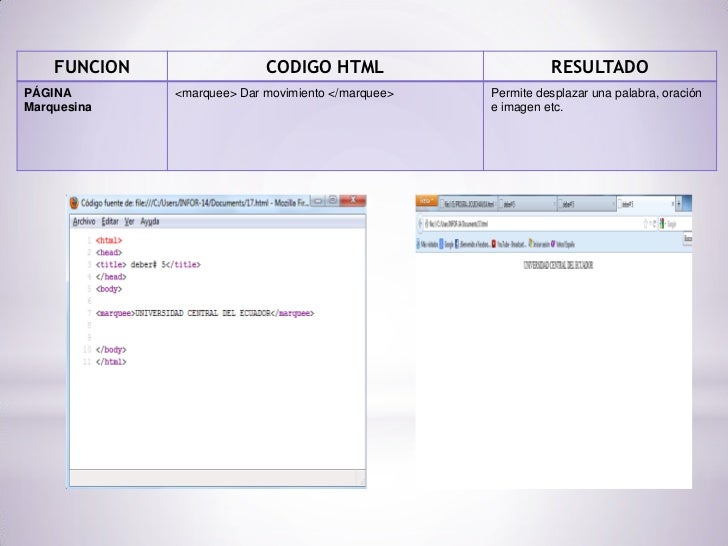Maximize the Código fuente source window
This screenshot has width=728, height=546.
click(x=332, y=200)
